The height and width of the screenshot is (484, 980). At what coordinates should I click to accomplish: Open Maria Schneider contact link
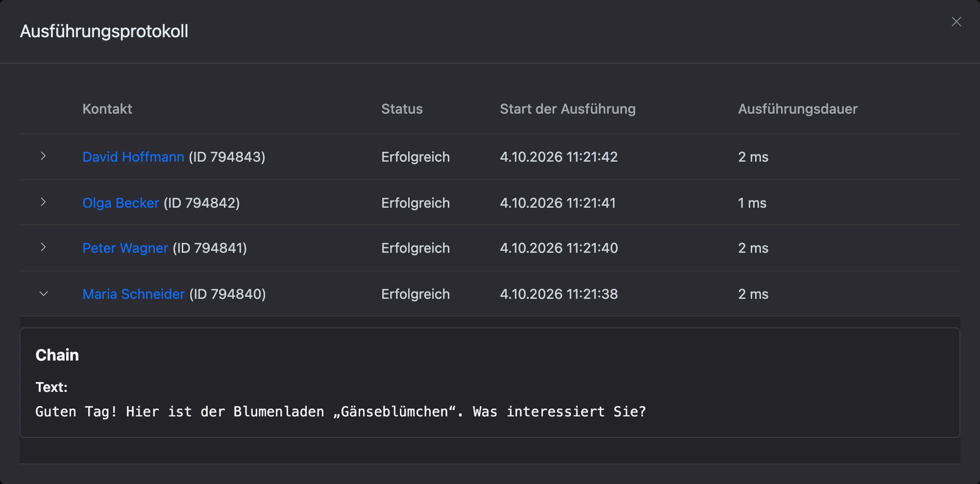click(133, 294)
